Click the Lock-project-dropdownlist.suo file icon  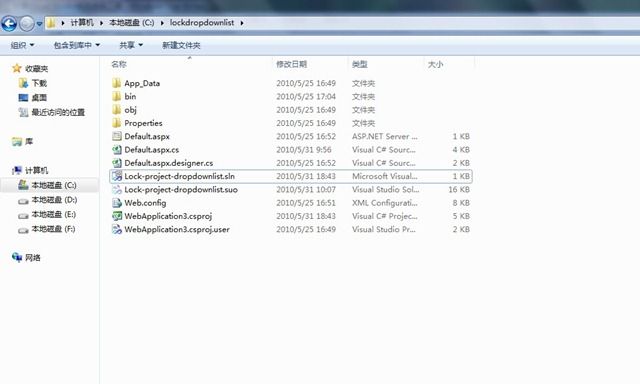coord(117,189)
